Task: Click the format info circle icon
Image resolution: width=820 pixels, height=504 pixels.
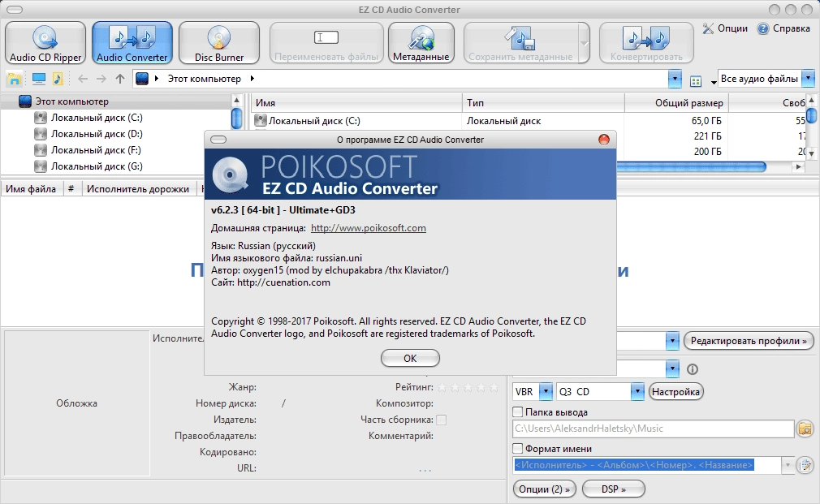Action: [693, 369]
